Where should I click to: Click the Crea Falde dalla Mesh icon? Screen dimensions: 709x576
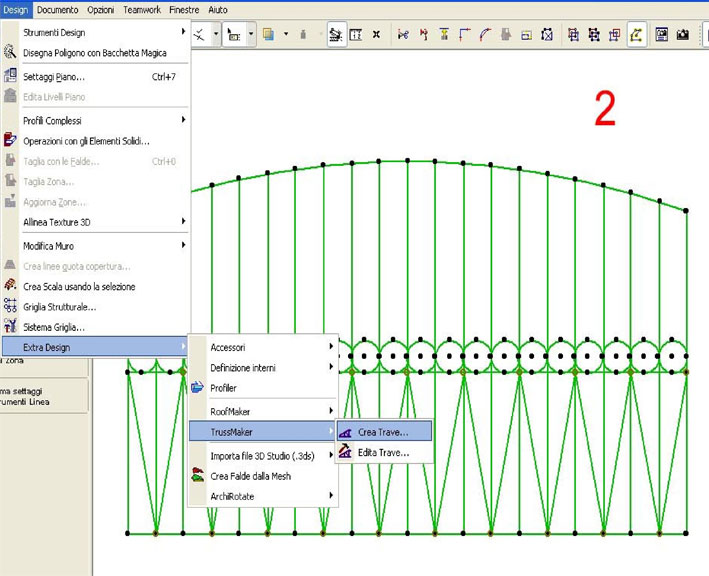click(197, 476)
